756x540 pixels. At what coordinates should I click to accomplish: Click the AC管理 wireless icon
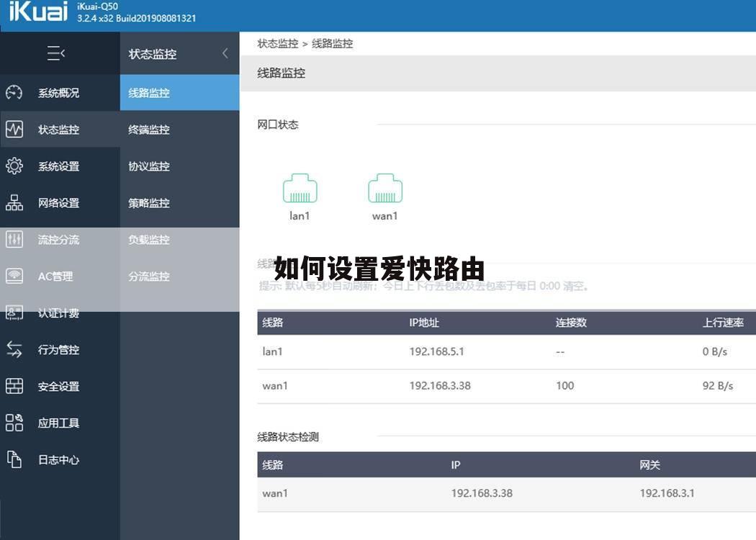14,276
